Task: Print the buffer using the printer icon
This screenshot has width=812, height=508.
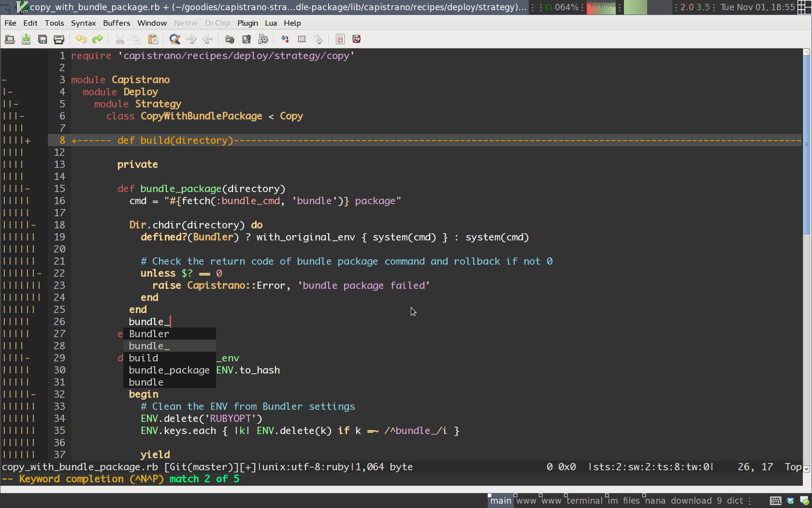Action: (x=59, y=39)
